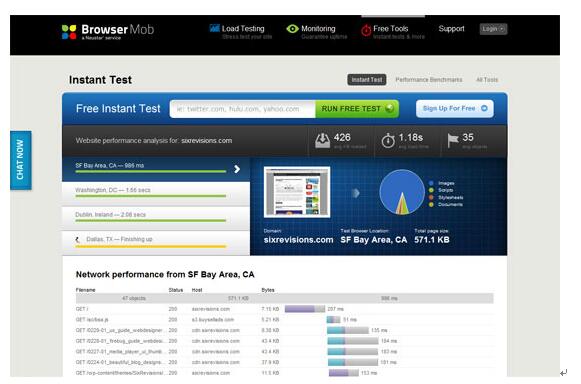Viewport: 581px width, 384px height.
Task: Click the Monitoring eye icon
Action: pyautogui.click(x=292, y=29)
